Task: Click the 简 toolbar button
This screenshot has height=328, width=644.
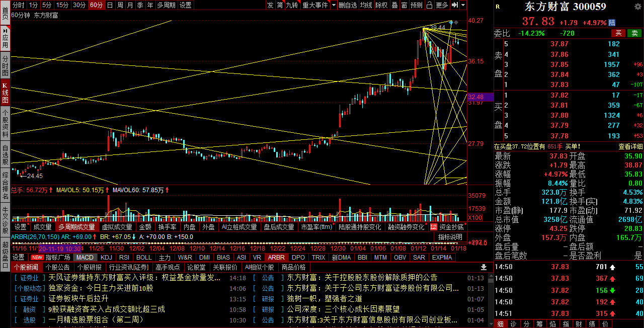Action: coord(280,5)
